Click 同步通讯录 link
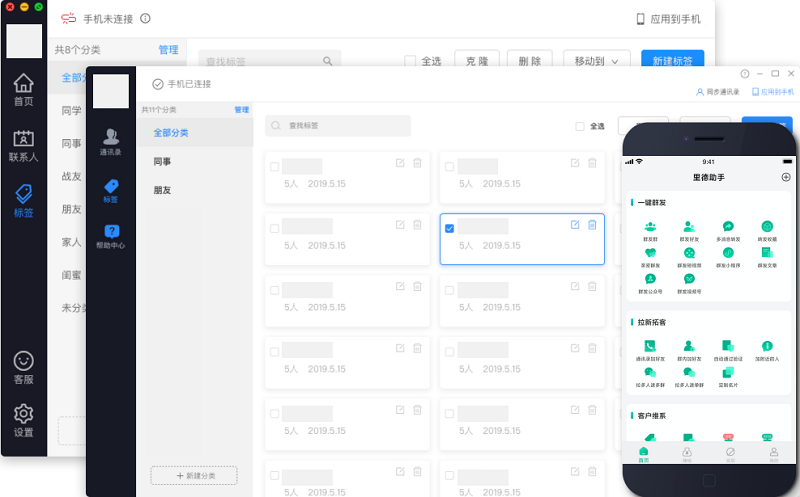800x497 pixels. (717, 91)
